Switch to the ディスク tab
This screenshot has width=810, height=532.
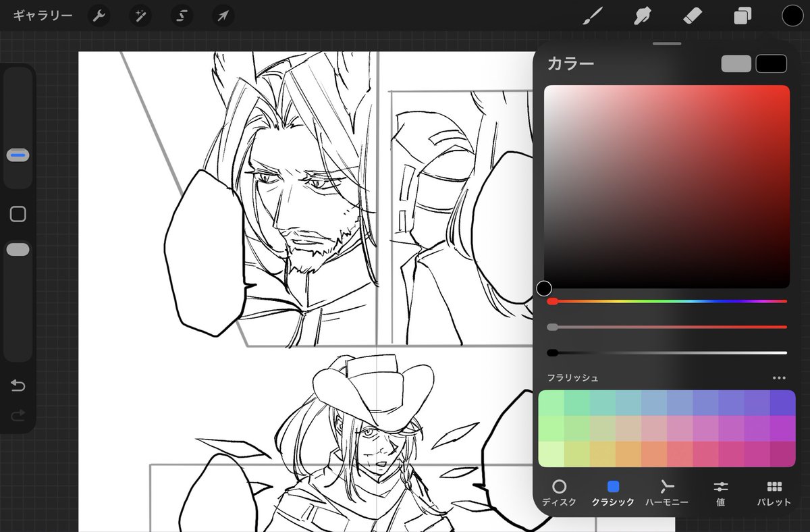coord(559,494)
